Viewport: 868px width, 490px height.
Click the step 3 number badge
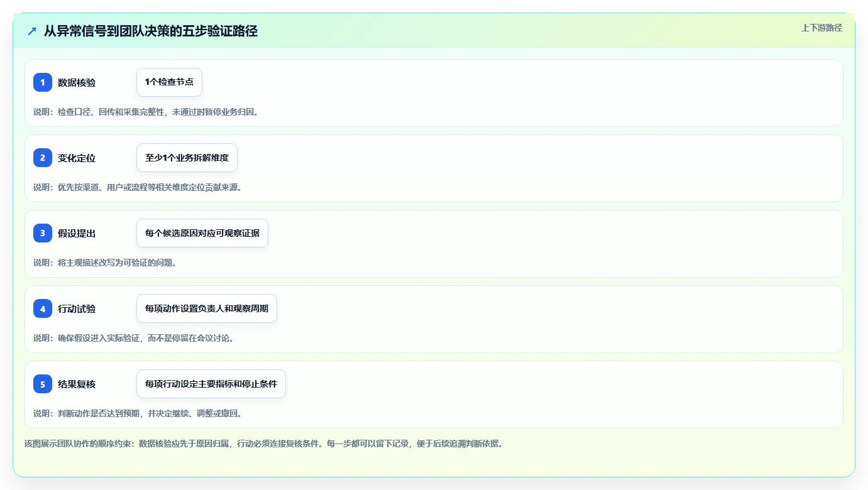[43, 233]
